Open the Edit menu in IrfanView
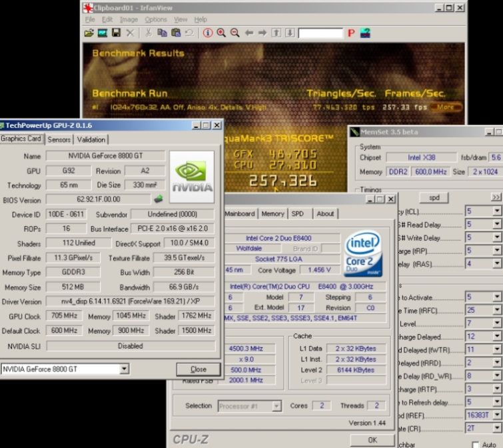This screenshot has width=503, height=448. (x=107, y=19)
